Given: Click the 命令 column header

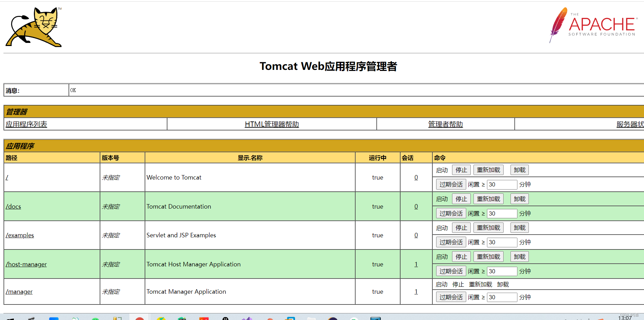Looking at the screenshot, I should click(x=440, y=158).
